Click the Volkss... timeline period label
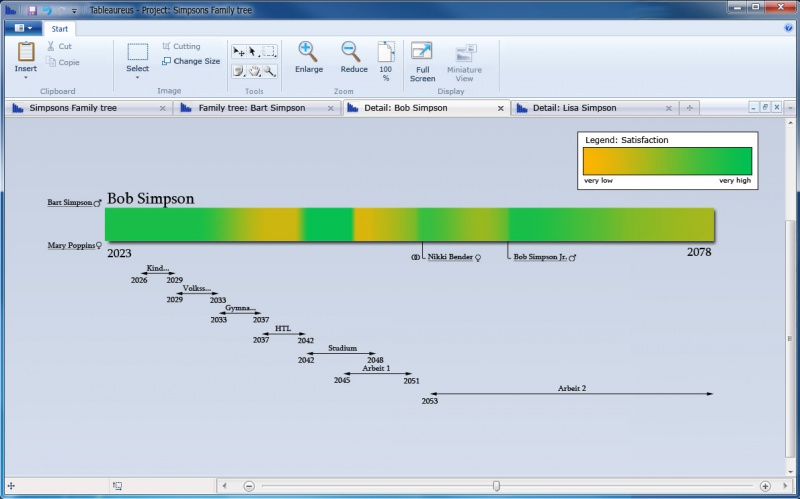 click(x=197, y=288)
